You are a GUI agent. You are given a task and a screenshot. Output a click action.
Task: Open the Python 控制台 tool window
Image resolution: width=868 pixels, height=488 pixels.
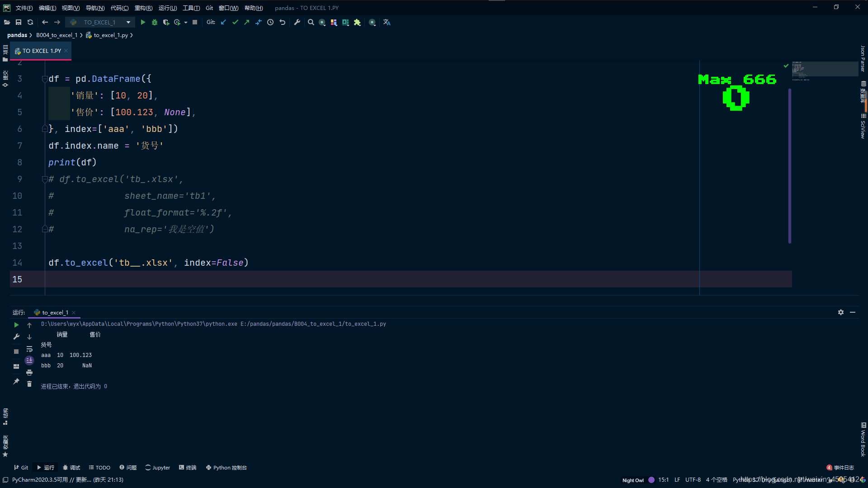[226, 468]
